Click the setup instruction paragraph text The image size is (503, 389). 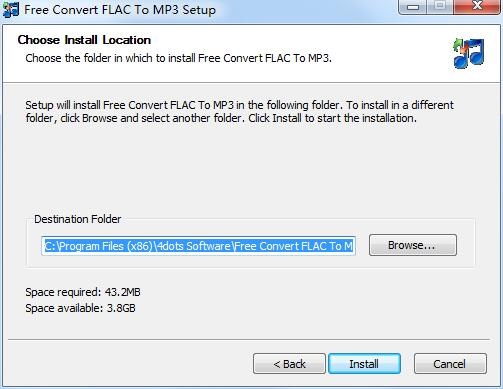[x=239, y=112]
